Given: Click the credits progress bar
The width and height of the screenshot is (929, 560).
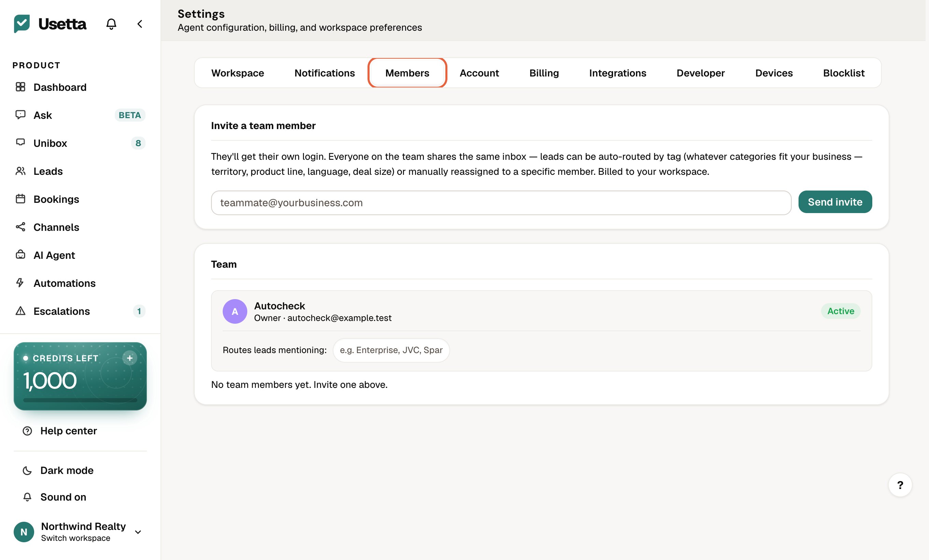Looking at the screenshot, I should (80, 400).
